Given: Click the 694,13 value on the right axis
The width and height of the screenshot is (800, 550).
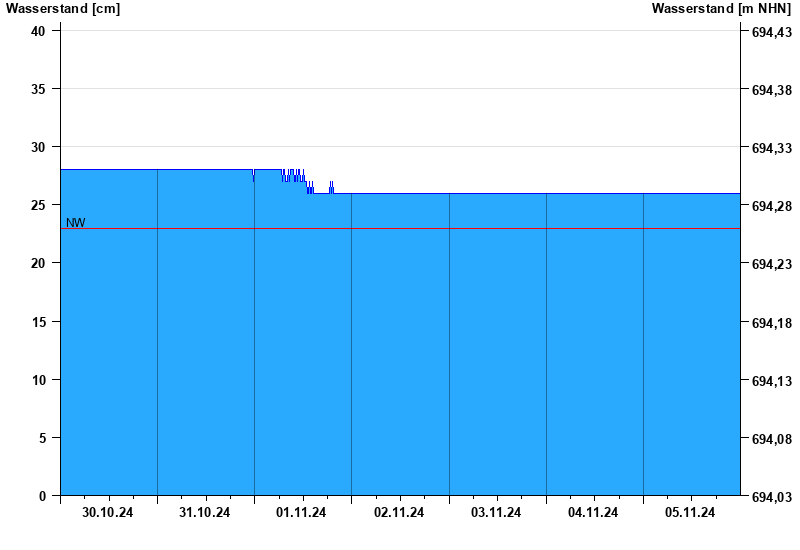Looking at the screenshot, I should point(772,381).
